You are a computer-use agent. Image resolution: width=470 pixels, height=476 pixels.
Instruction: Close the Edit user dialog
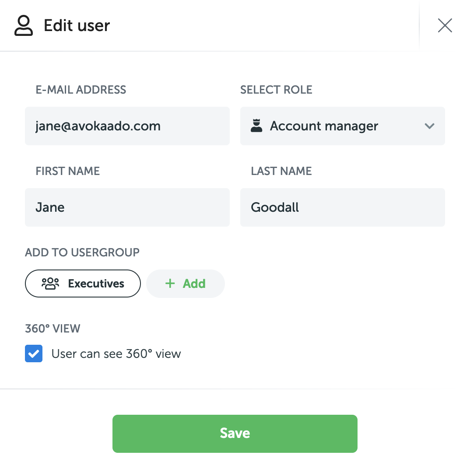click(445, 26)
